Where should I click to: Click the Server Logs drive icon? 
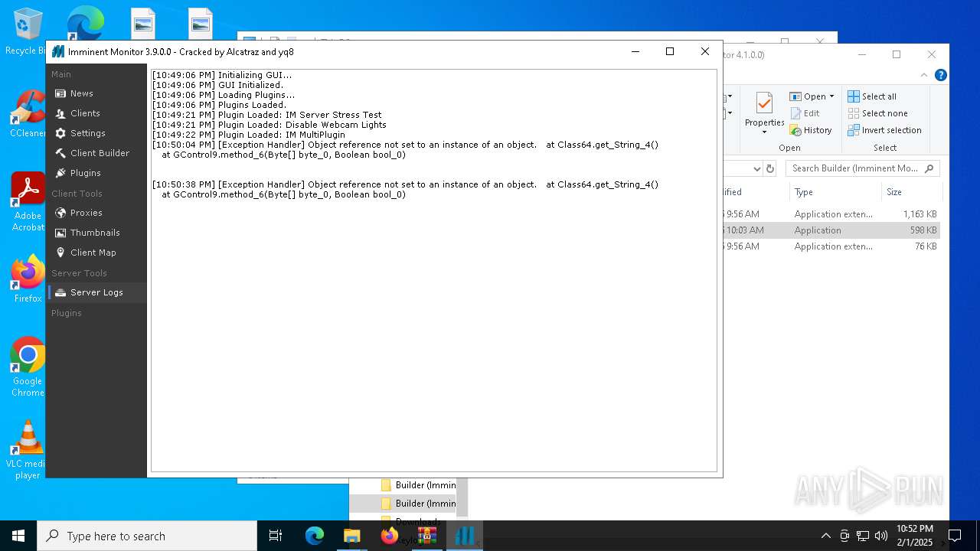pyautogui.click(x=60, y=292)
